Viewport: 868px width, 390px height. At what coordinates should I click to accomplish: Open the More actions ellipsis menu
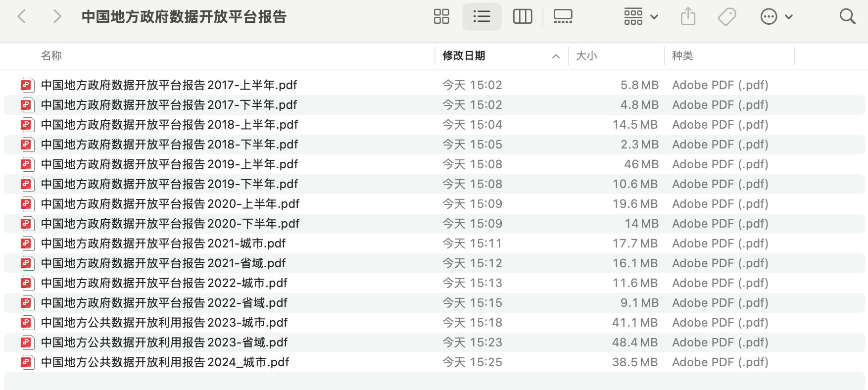coord(775,17)
